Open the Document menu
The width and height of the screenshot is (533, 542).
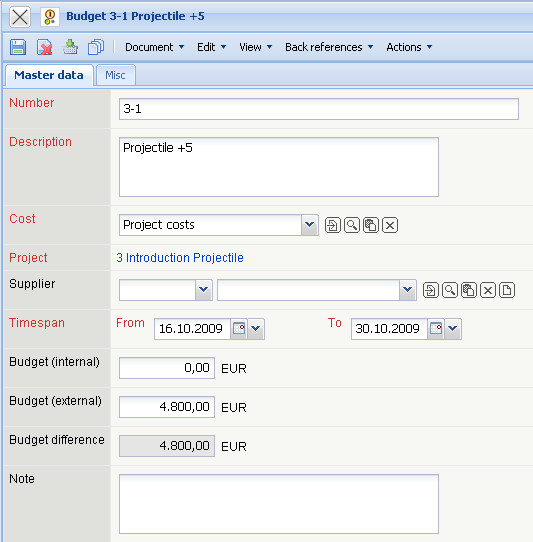tap(154, 47)
